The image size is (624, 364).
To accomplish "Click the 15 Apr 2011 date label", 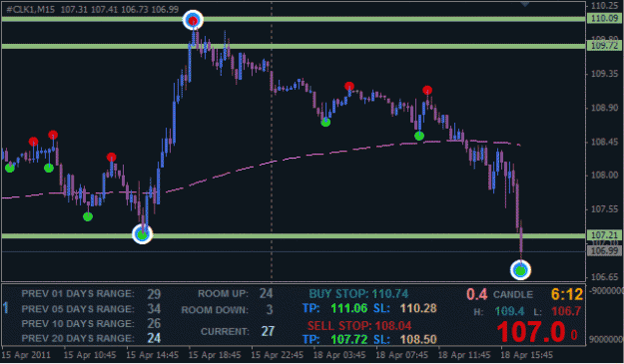I will click(26, 354).
